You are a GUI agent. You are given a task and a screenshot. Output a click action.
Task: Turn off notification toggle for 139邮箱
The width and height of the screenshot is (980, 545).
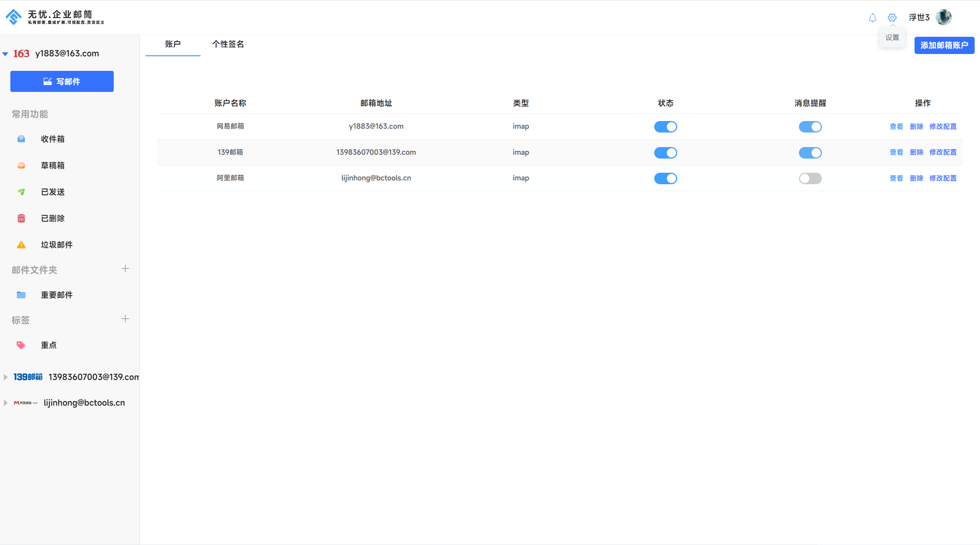pos(810,153)
